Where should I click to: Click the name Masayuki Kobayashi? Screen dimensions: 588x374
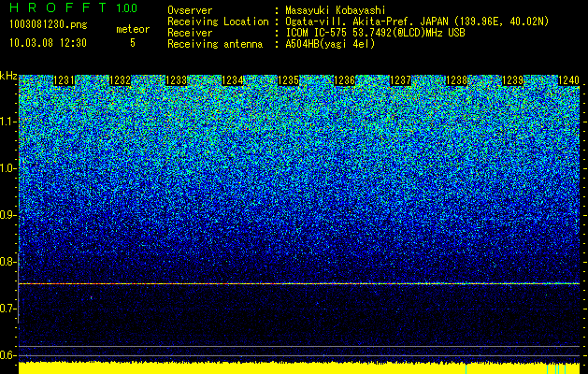click(336, 10)
